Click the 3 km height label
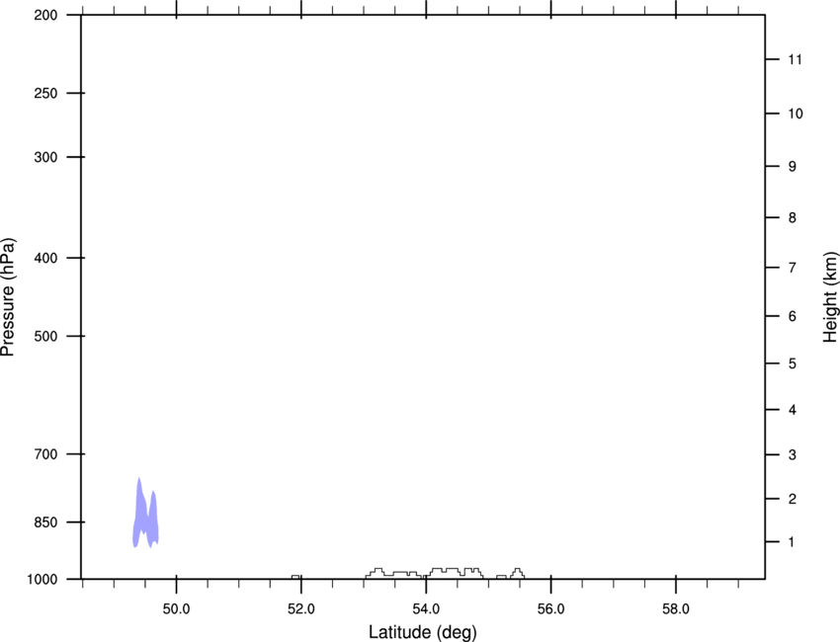This screenshot has height=642, width=840. coord(793,455)
